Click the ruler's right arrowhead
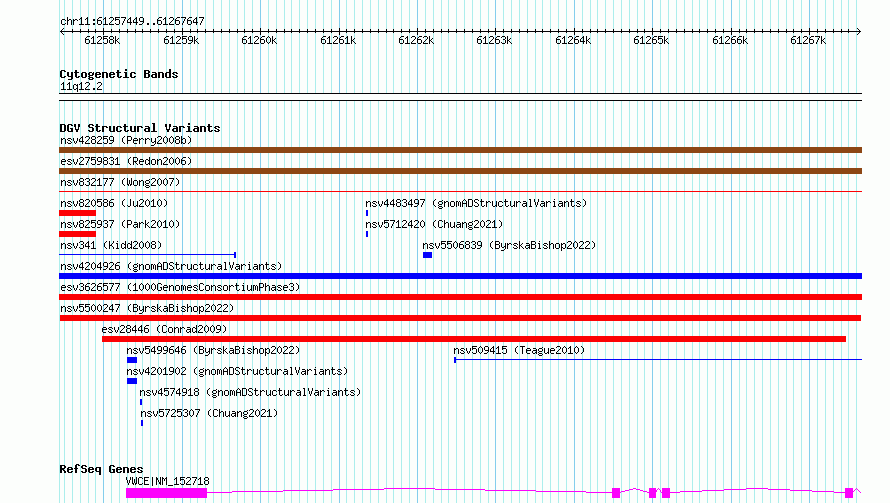 click(859, 31)
